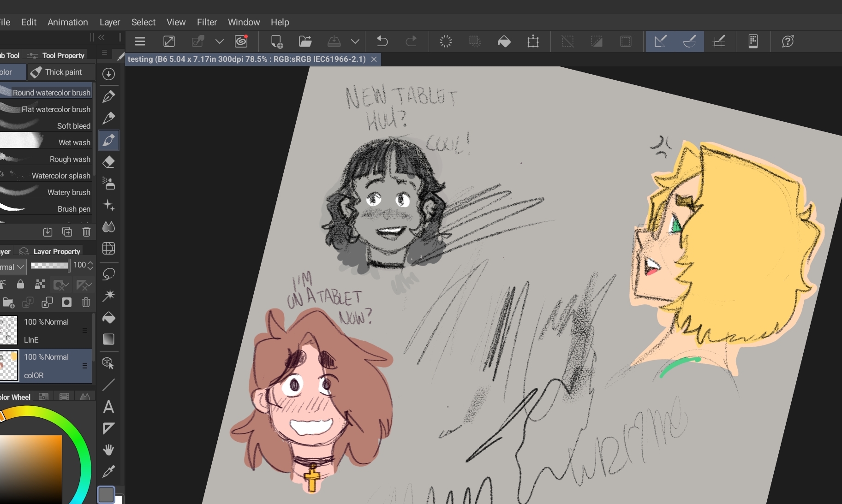Screen dimensions: 842x504
Task: Click the layer opacity slider
Action: 50,265
